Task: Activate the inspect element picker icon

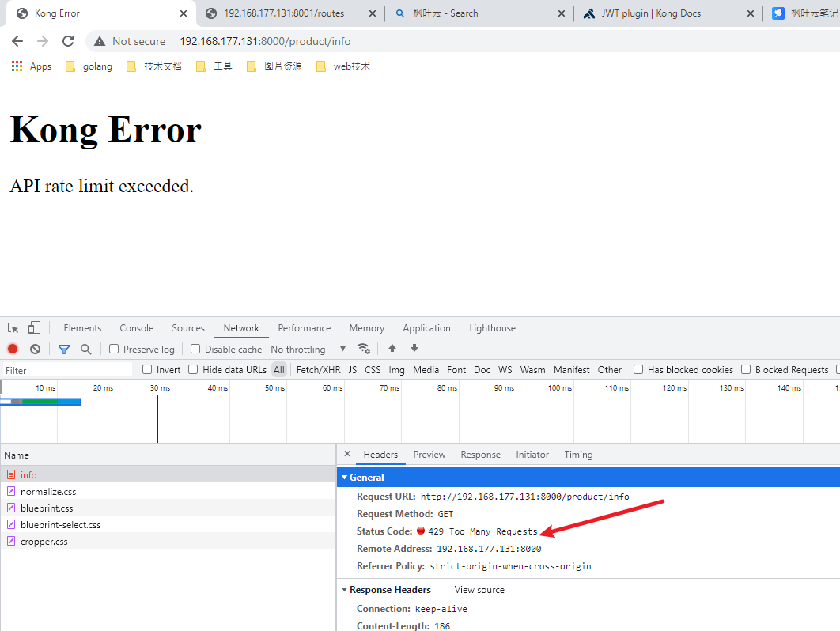Action: (x=13, y=328)
